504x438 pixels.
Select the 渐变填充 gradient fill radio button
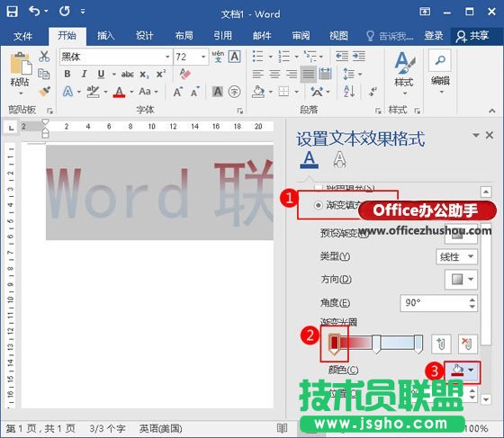[x=319, y=205]
